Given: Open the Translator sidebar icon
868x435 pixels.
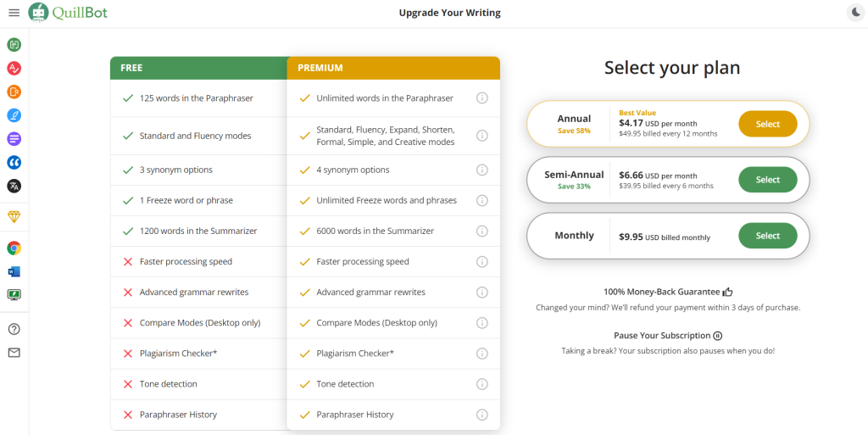Looking at the screenshot, I should point(14,186).
